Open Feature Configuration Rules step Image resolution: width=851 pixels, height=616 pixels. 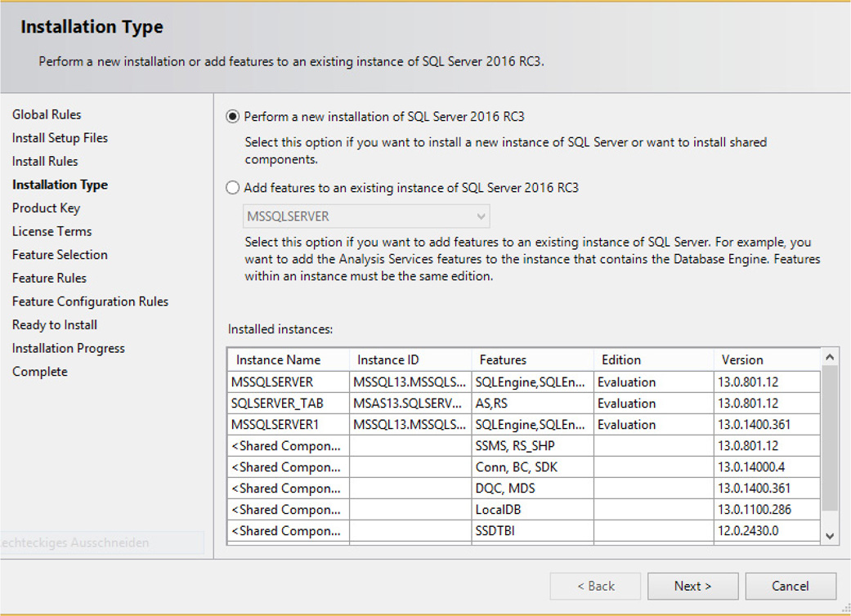(90, 301)
